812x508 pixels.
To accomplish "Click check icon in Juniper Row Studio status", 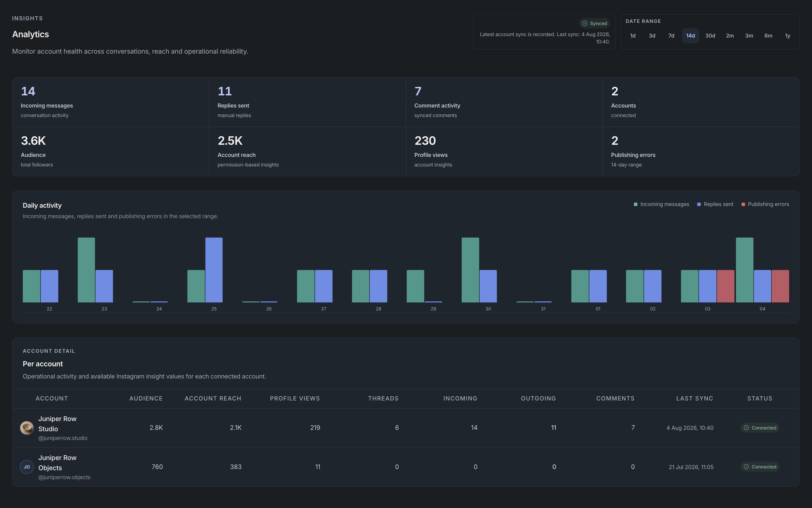I will 746,428.
